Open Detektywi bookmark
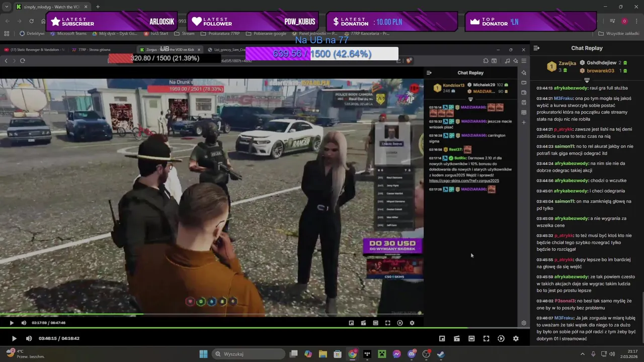644x362 pixels. pyautogui.click(x=32, y=34)
